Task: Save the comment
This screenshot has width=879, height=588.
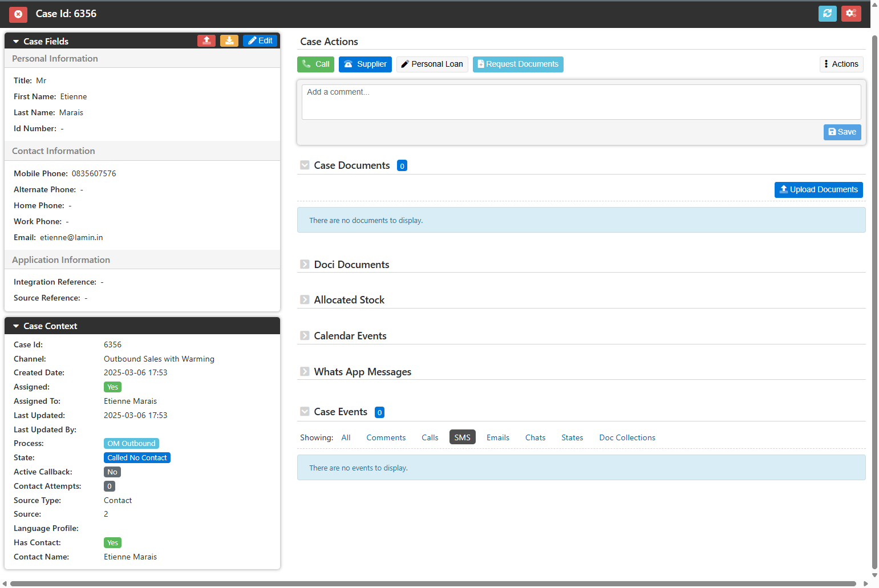Action: pyautogui.click(x=842, y=132)
